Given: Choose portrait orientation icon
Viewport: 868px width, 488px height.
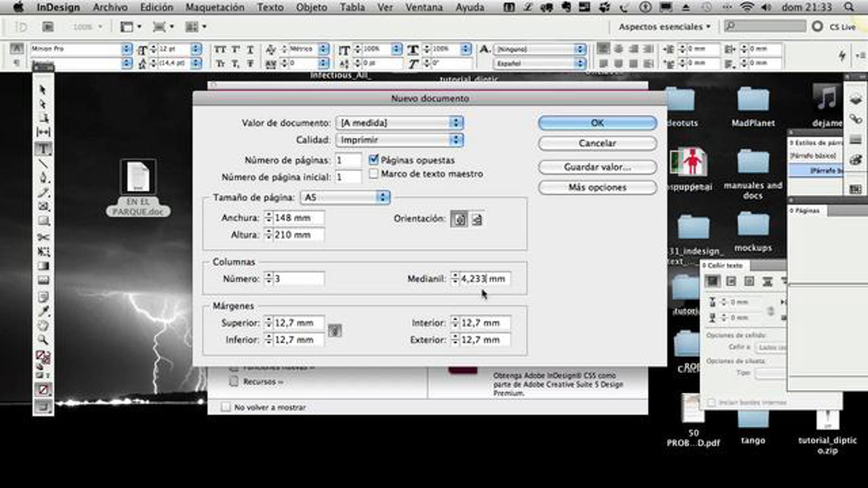Looking at the screenshot, I should pyautogui.click(x=459, y=219).
